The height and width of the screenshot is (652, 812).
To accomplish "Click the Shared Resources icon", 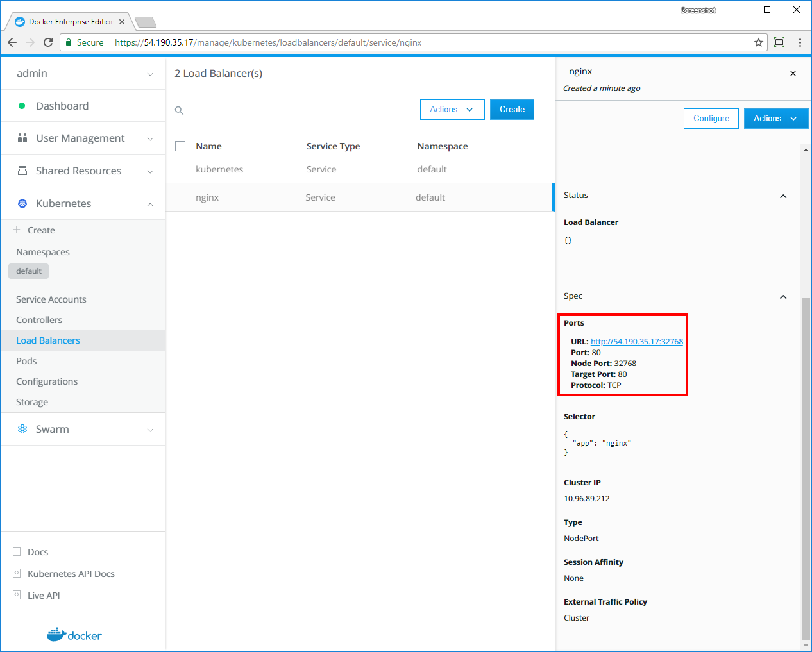I will [x=22, y=171].
